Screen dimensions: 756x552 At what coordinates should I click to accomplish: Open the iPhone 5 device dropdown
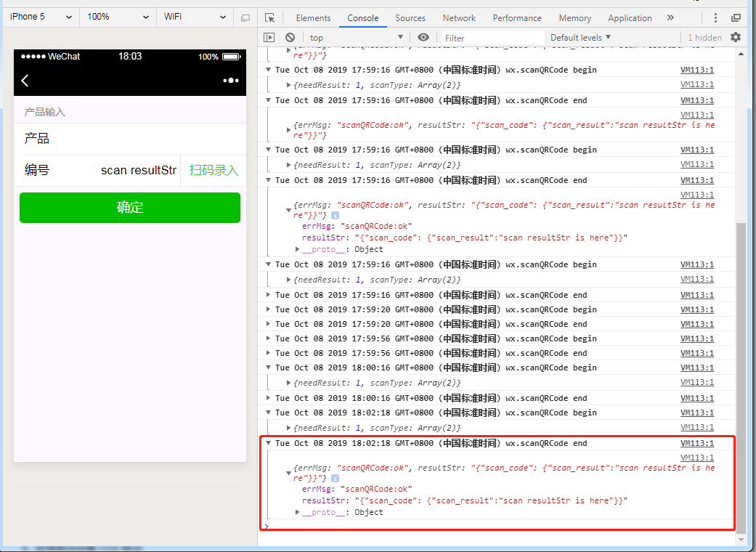(x=41, y=17)
